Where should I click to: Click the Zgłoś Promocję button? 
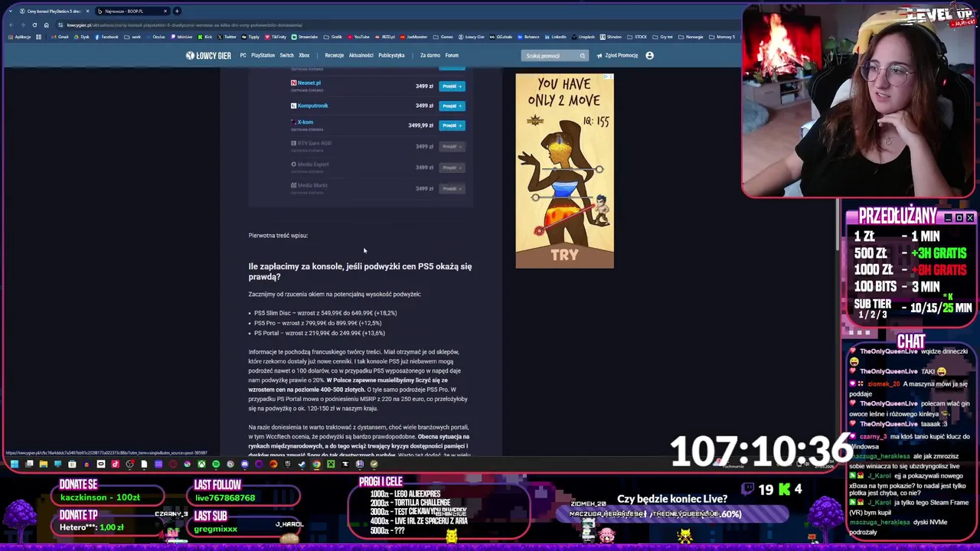pos(617,55)
